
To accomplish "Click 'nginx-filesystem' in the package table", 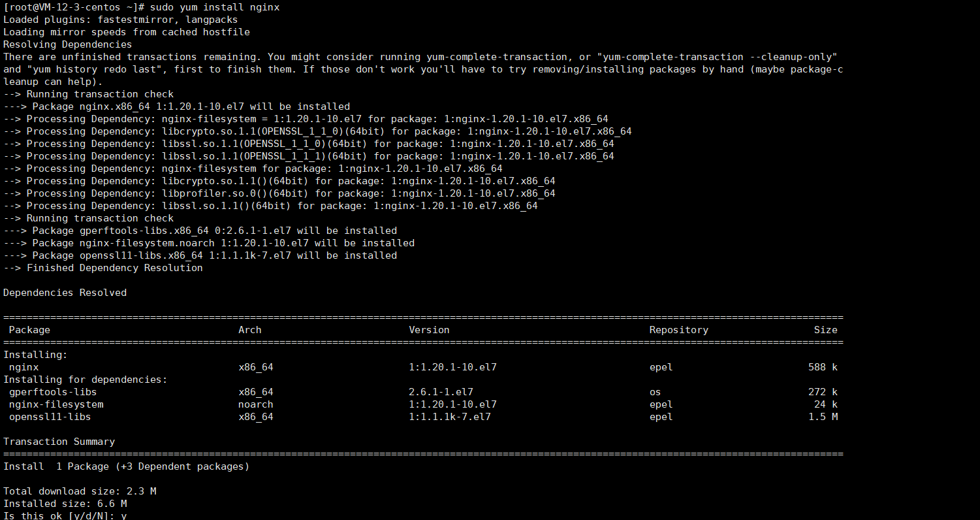I will pyautogui.click(x=56, y=404).
